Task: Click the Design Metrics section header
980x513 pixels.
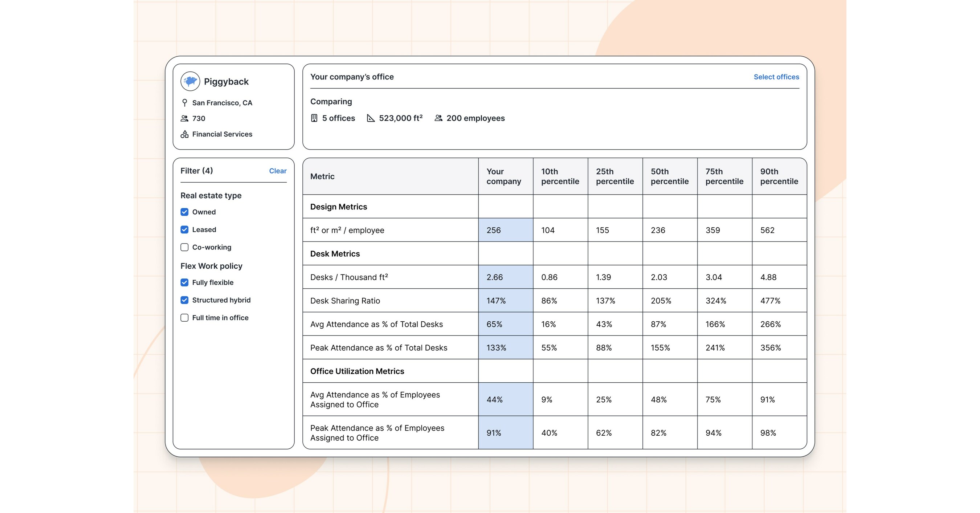Action: tap(338, 207)
